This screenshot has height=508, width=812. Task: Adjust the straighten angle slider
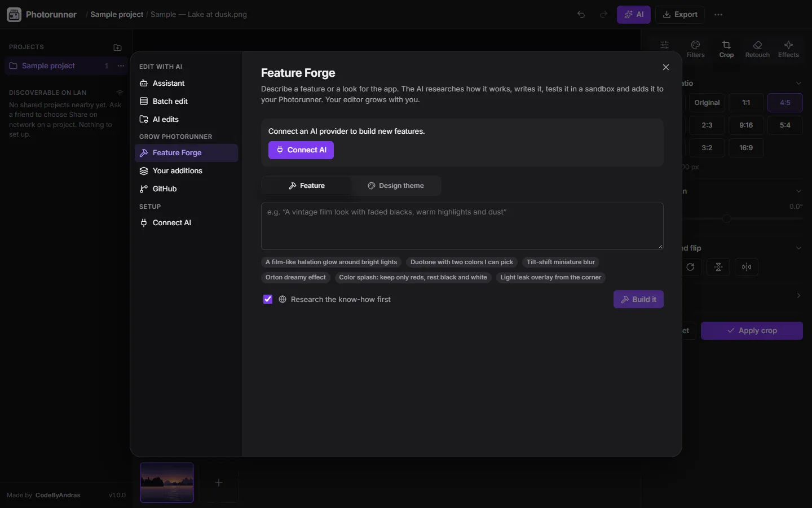click(x=726, y=218)
